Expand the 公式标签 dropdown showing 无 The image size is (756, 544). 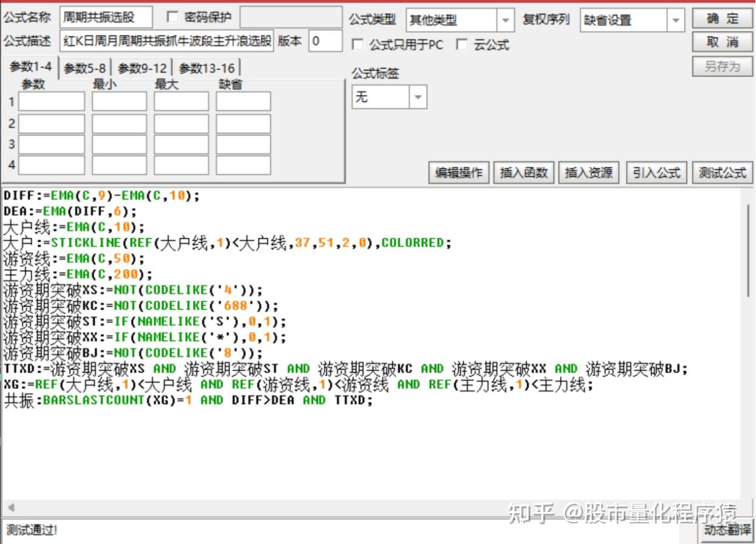[417, 97]
